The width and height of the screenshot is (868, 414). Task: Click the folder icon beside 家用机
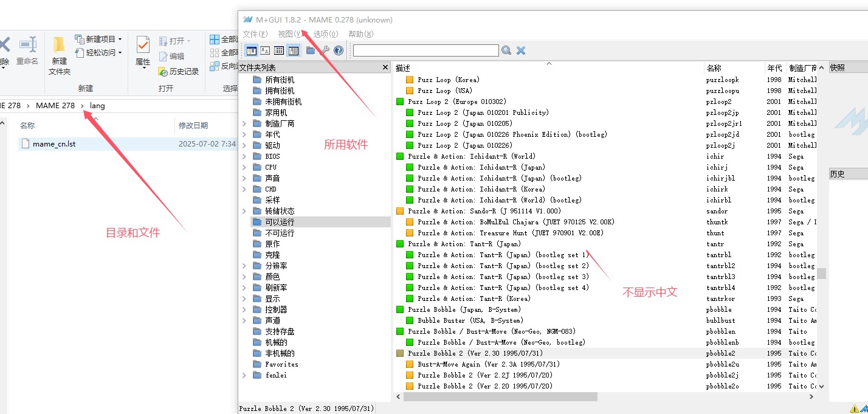pos(257,112)
